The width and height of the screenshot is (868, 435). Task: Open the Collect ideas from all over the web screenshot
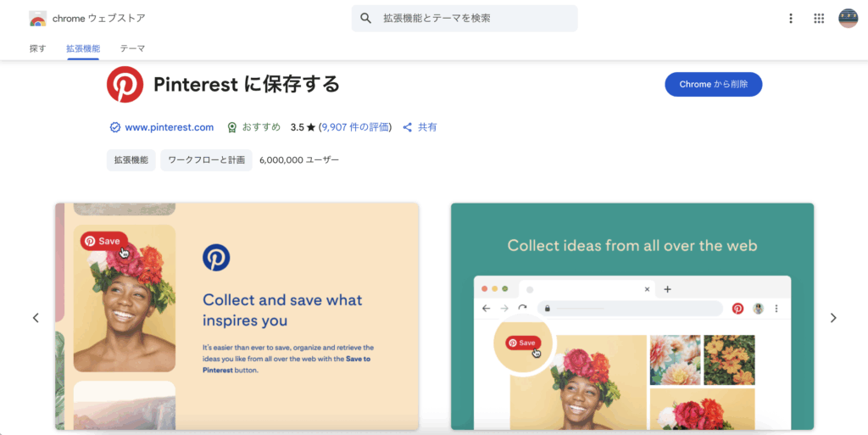[632, 316]
